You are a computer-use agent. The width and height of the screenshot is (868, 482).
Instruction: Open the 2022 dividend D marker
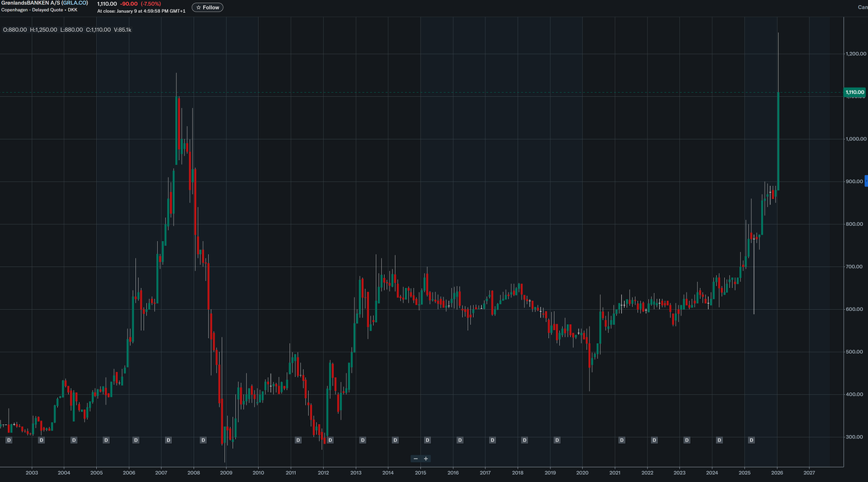tap(655, 439)
